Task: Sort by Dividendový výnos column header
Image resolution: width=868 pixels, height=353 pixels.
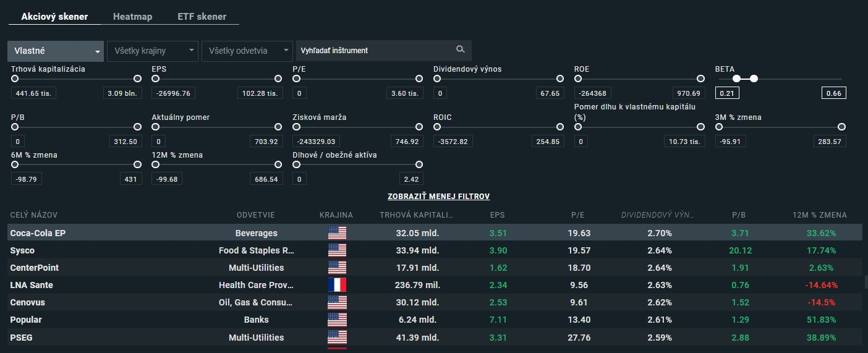Action: click(x=657, y=215)
